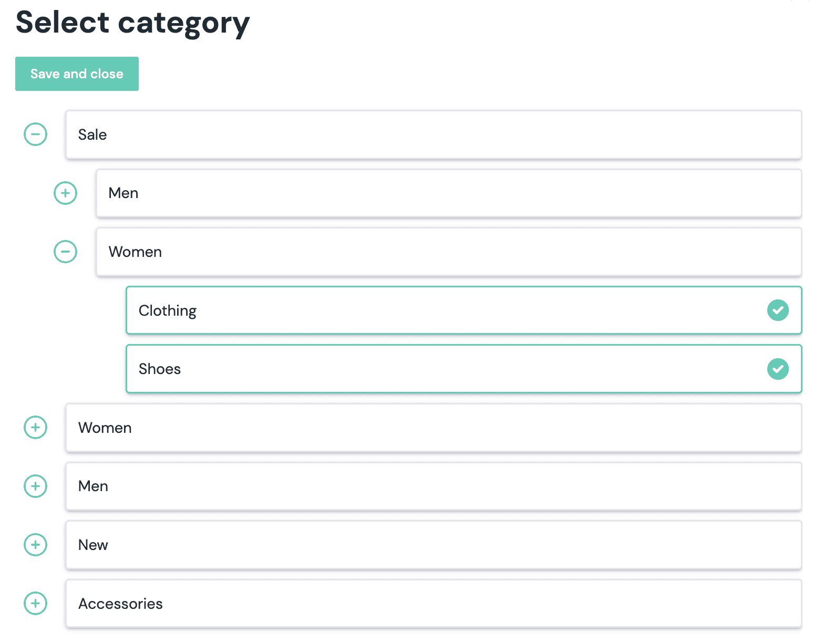Expand the New category with its plus icon

coord(35,545)
